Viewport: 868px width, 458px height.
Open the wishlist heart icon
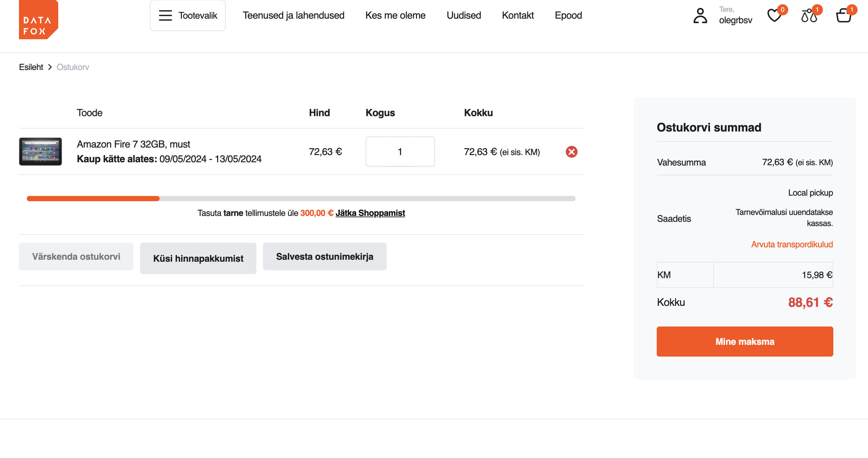coord(774,15)
